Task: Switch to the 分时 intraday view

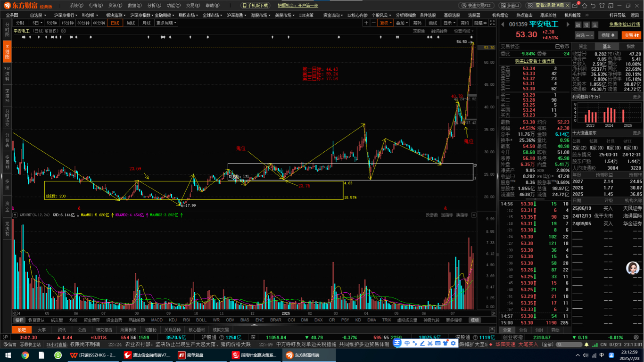Action: tap(20, 23)
